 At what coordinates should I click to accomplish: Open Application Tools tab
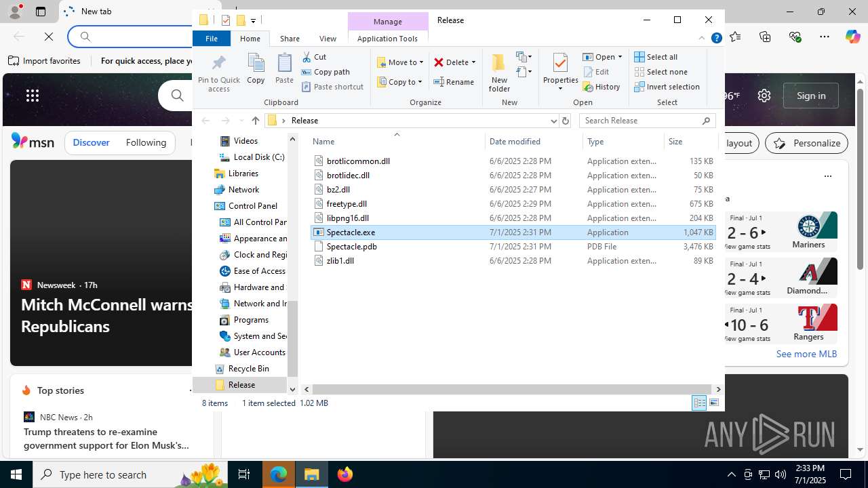point(387,39)
